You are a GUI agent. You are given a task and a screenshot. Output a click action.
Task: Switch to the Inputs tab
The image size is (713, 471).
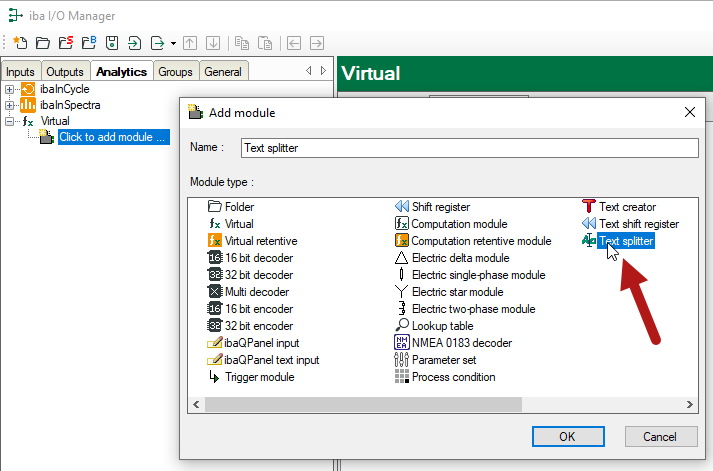(20, 72)
